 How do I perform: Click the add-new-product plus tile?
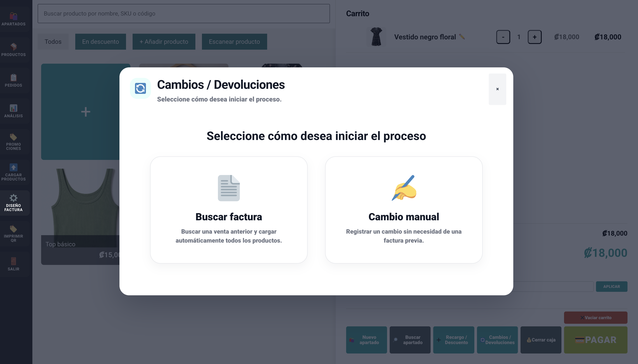(x=81, y=112)
